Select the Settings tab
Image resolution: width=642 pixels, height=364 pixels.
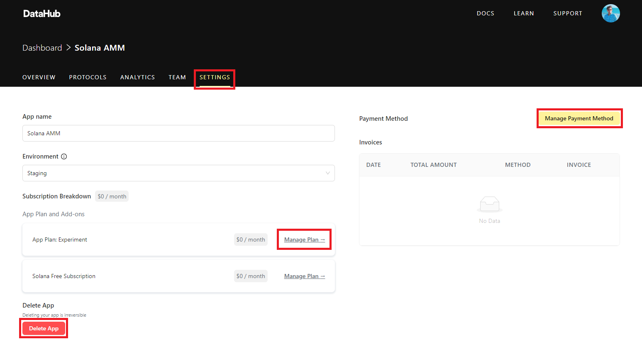(215, 77)
